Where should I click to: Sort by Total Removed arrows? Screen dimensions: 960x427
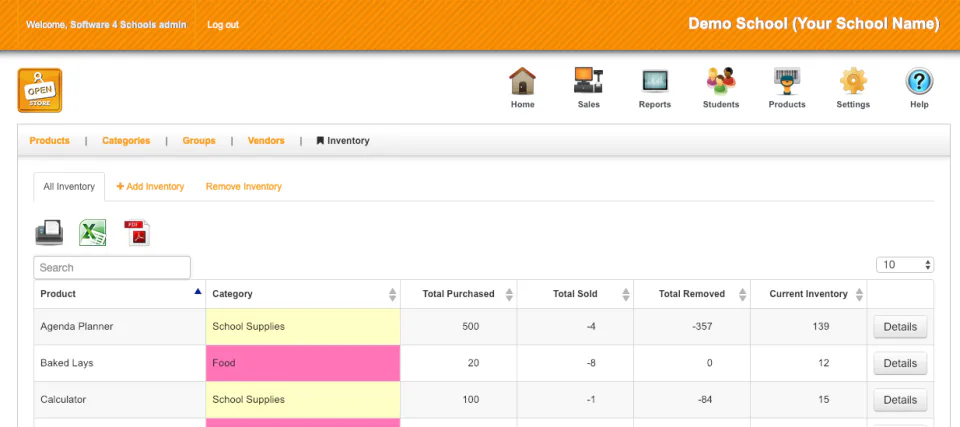point(742,294)
